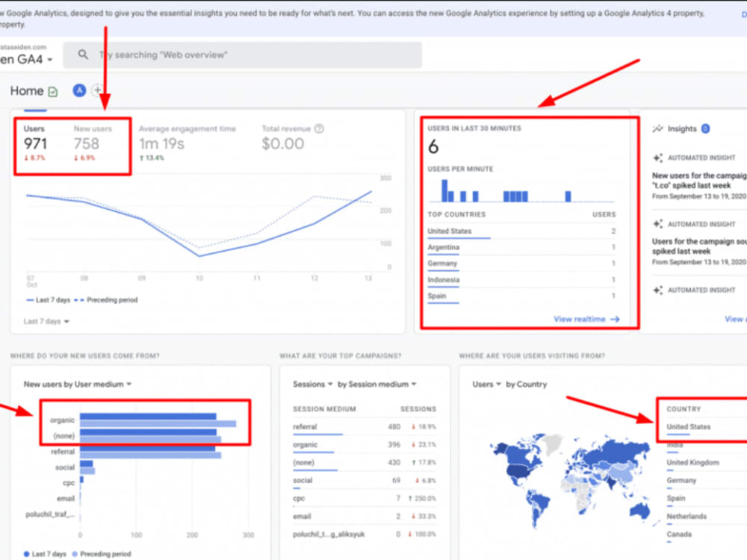The width and height of the screenshot is (747, 560).
Task: Click United Kingdom in the Country list
Action: (x=692, y=462)
